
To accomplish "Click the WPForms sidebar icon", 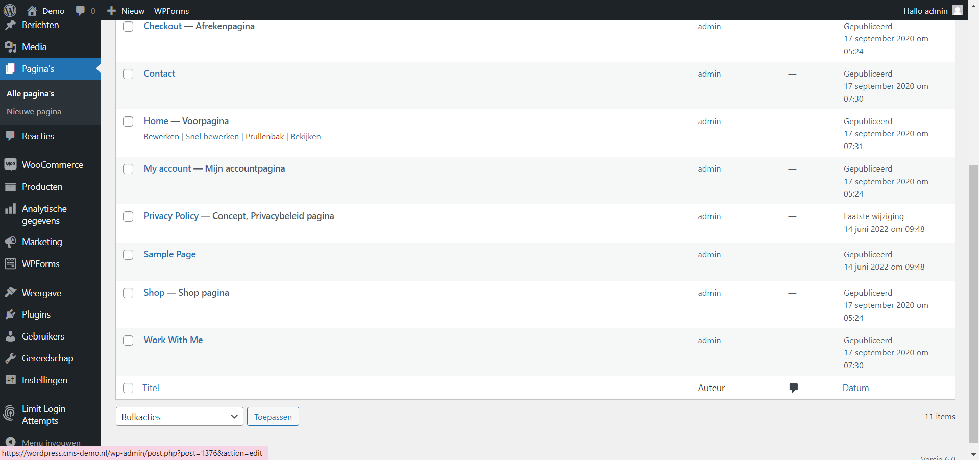I will point(10,264).
